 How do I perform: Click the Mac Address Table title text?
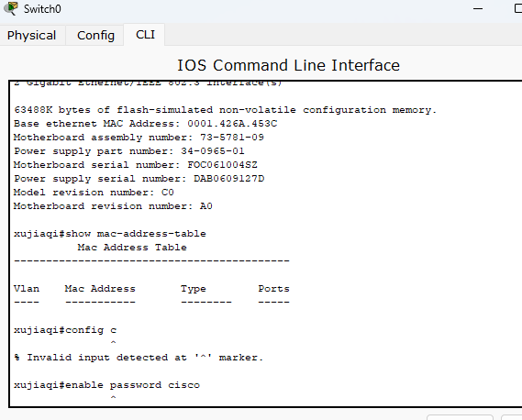[132, 248]
